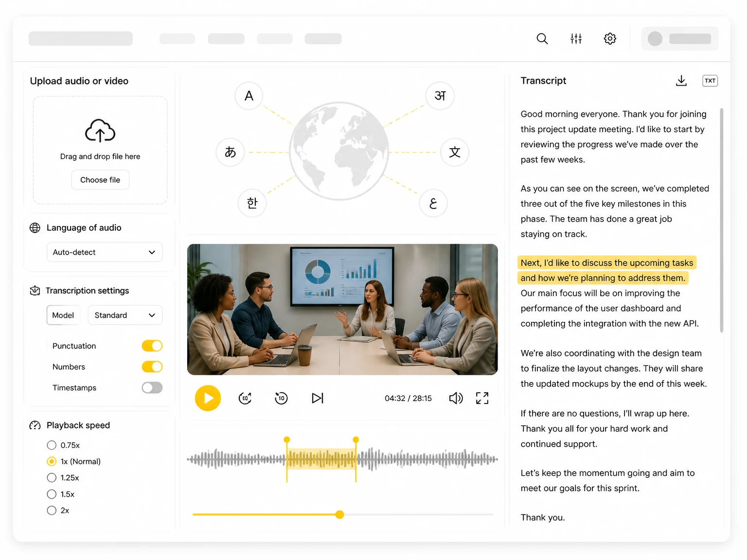747x560 pixels.
Task: Click the left waveform selection marker
Action: pyautogui.click(x=287, y=459)
